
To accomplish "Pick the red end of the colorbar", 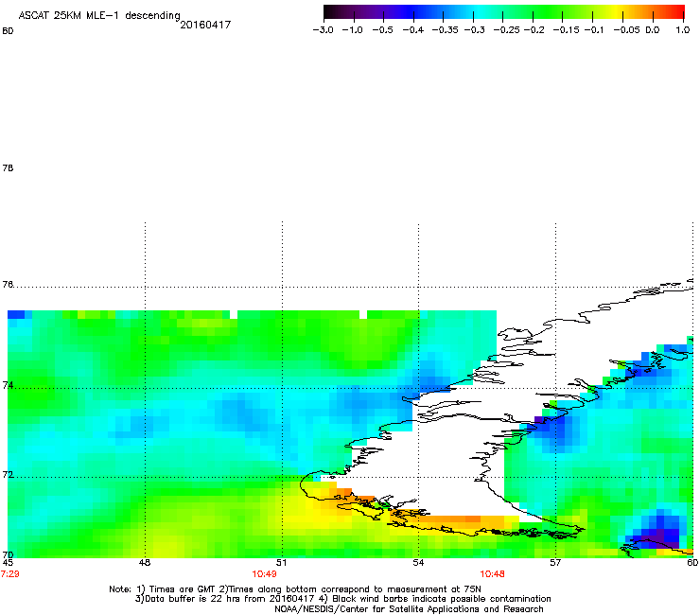I will (680, 12).
